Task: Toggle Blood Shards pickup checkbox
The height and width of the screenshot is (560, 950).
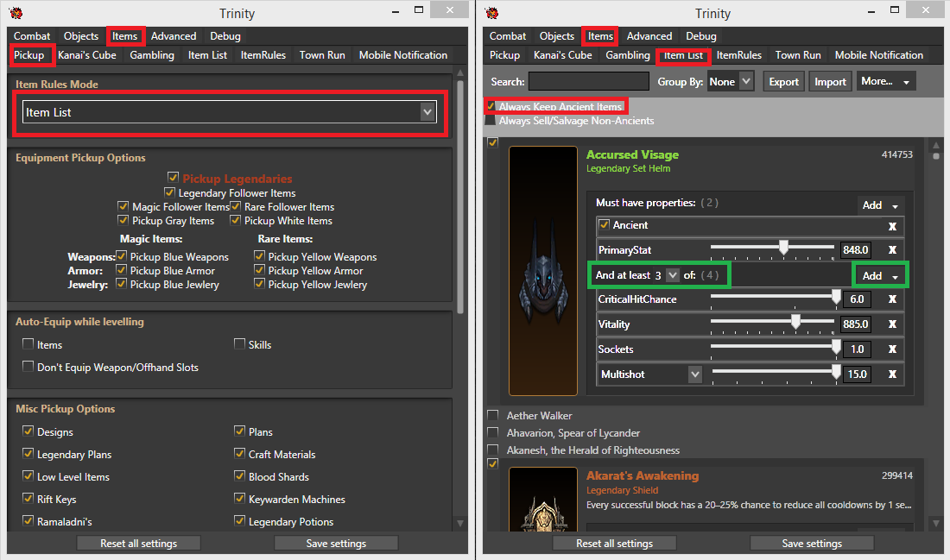Action: [x=239, y=475]
